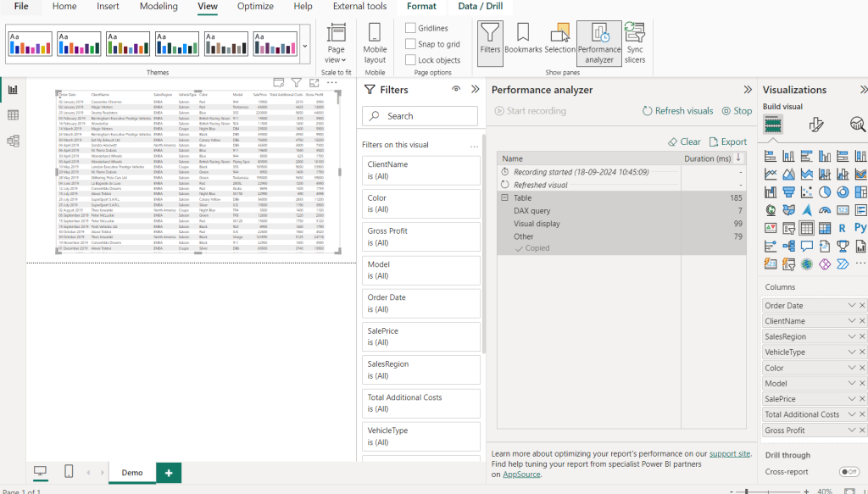Choose the KPI visual
The width and height of the screenshot is (868, 494).
pyautogui.click(x=770, y=228)
